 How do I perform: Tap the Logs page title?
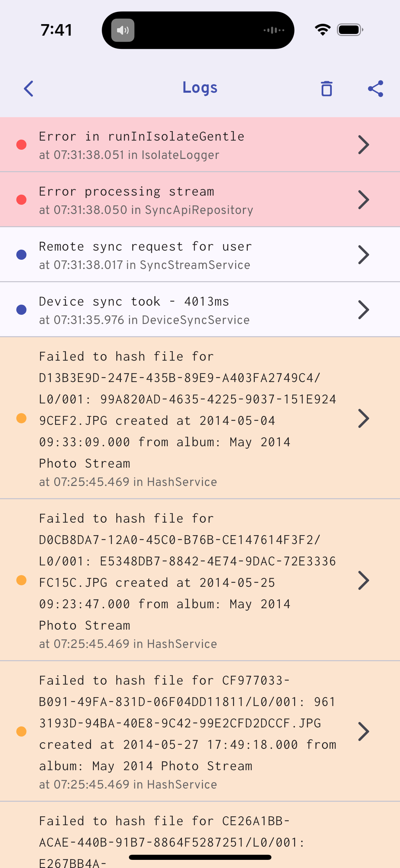pos(200,88)
